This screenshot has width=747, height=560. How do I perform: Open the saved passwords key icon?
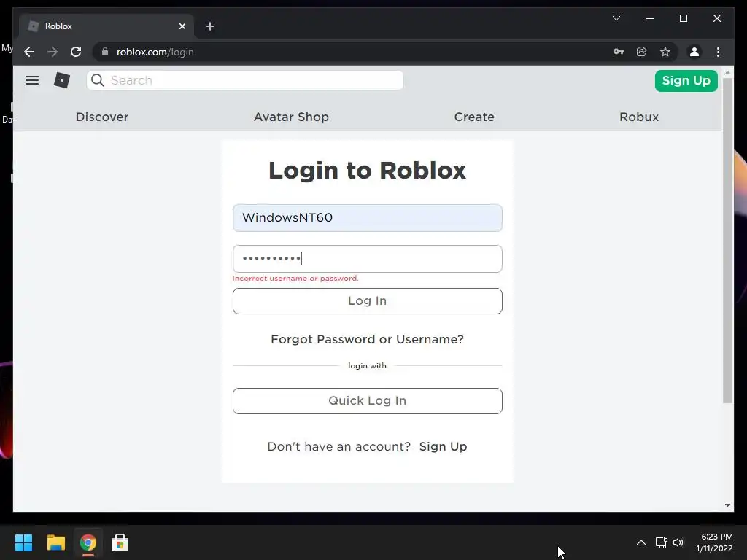pyautogui.click(x=619, y=52)
